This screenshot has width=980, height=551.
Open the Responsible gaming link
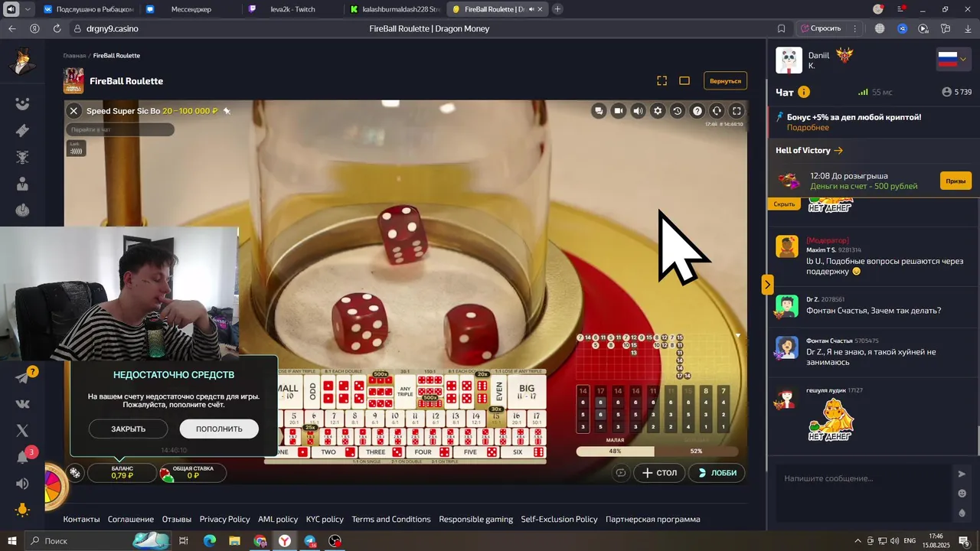475,519
